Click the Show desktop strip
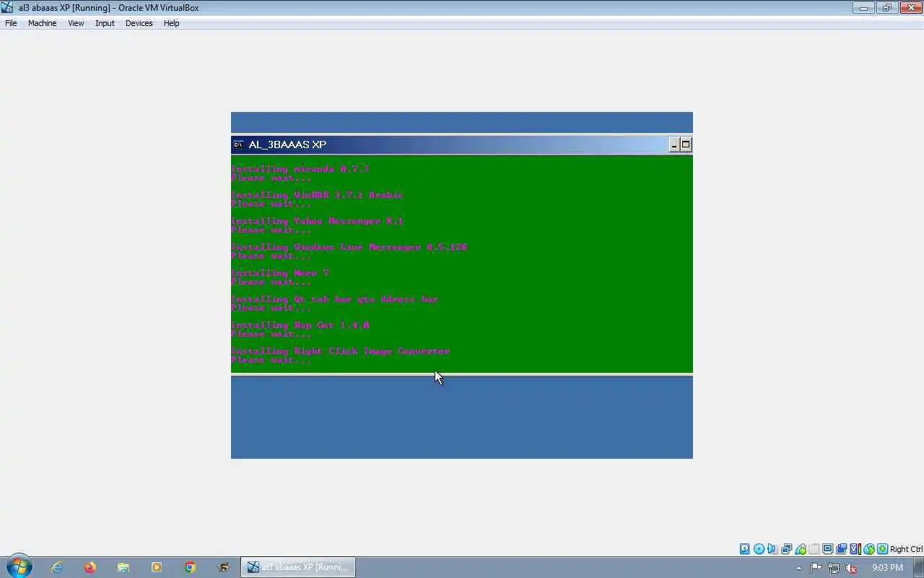 click(919, 567)
